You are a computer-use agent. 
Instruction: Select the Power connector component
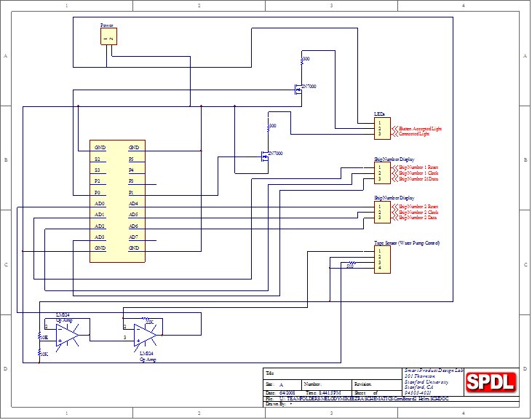pyautogui.click(x=108, y=36)
